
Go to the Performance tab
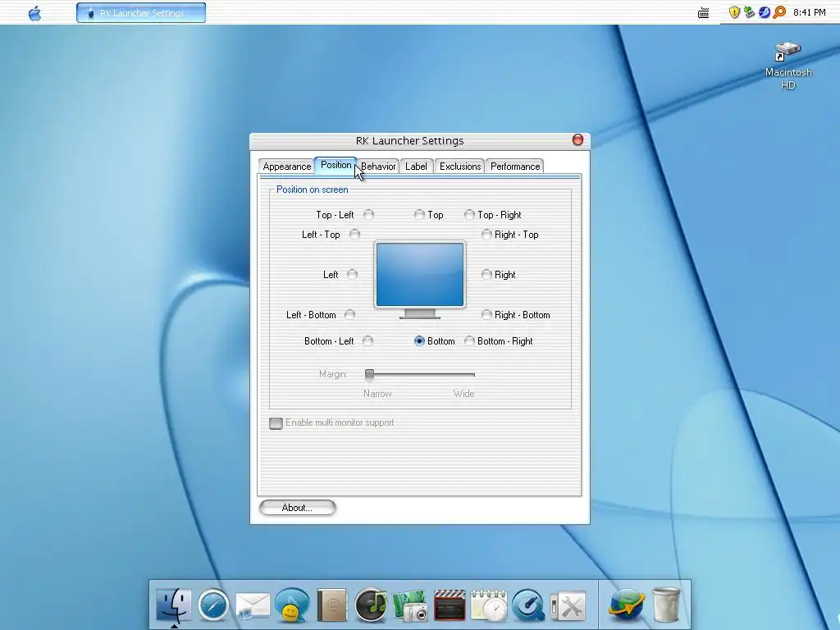click(x=515, y=167)
